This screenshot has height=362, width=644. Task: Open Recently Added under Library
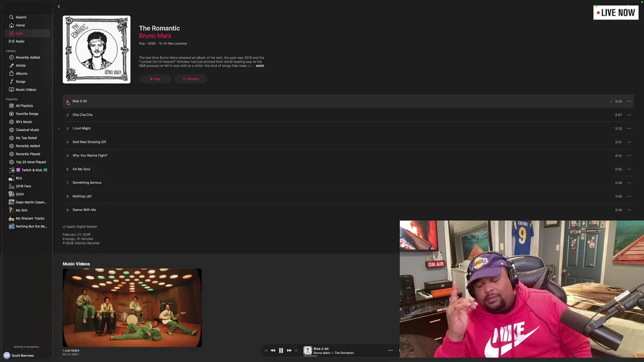point(28,57)
